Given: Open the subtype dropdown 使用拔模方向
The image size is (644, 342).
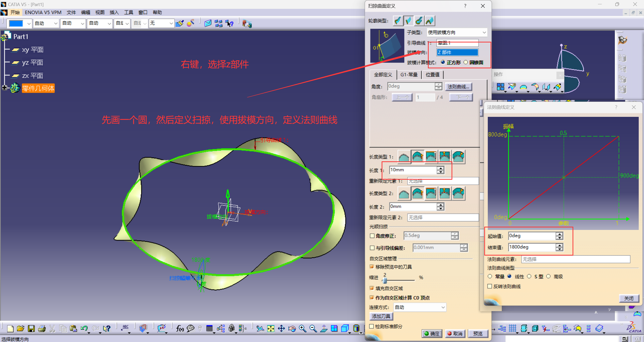Looking at the screenshot, I should [457, 32].
